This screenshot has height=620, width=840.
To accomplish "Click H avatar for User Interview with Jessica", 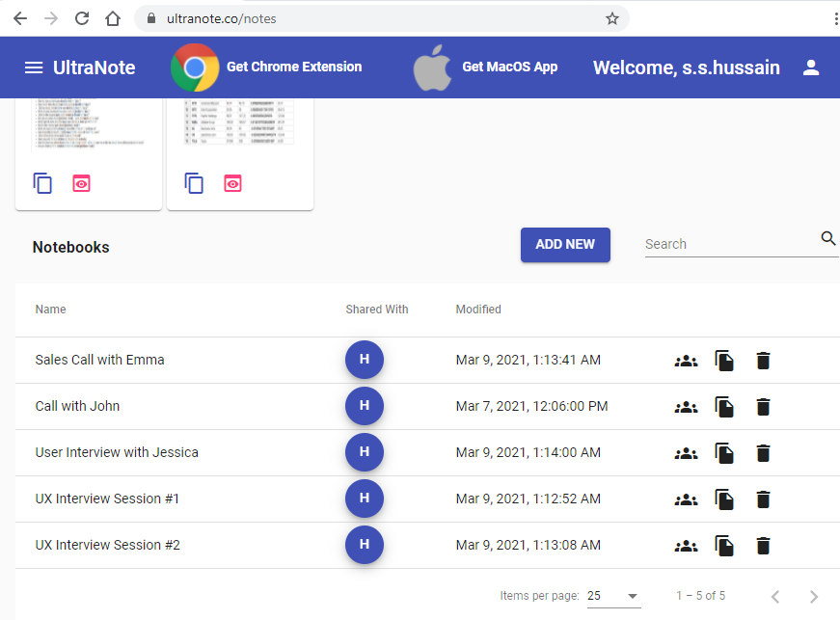I will tap(365, 452).
